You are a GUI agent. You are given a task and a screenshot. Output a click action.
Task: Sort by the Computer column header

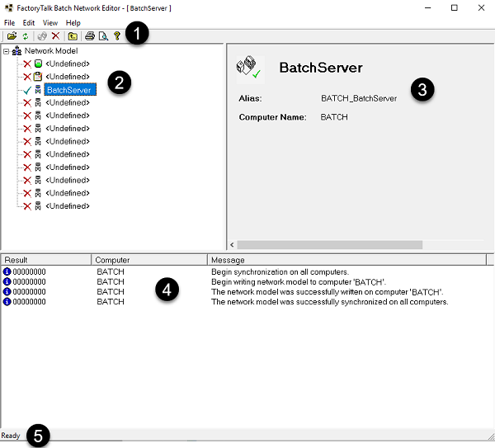tap(149, 260)
